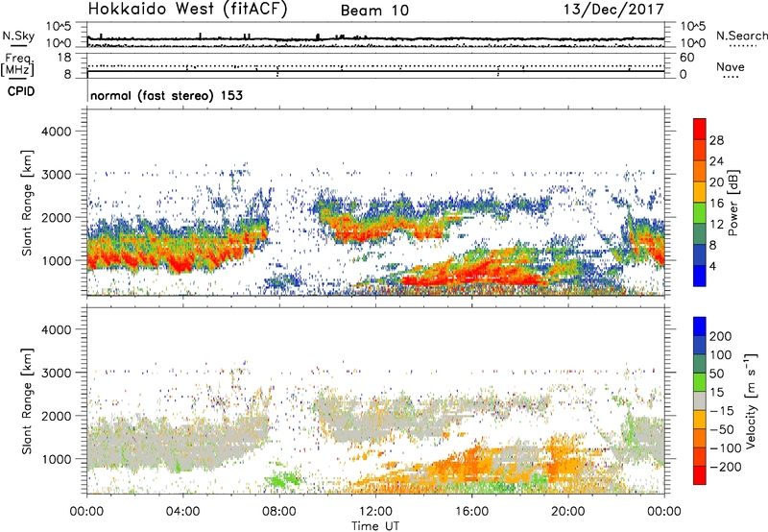Click the '4000' label on power panel axis

tap(56, 132)
